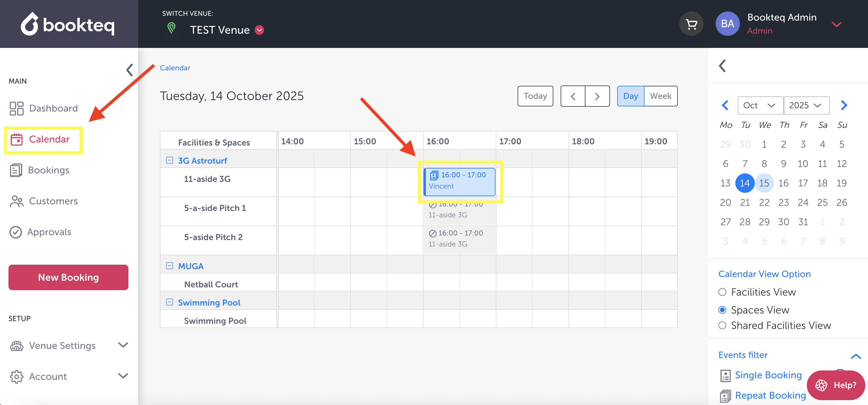Viewport: 868px width, 405px height.
Task: Select Shared Facilities View radio option
Action: (x=722, y=325)
